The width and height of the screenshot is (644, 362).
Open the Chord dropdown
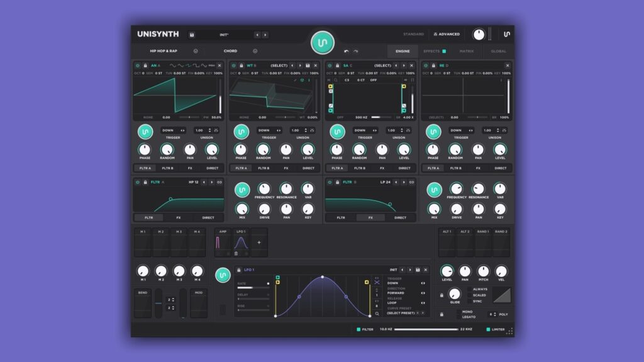click(x=255, y=52)
